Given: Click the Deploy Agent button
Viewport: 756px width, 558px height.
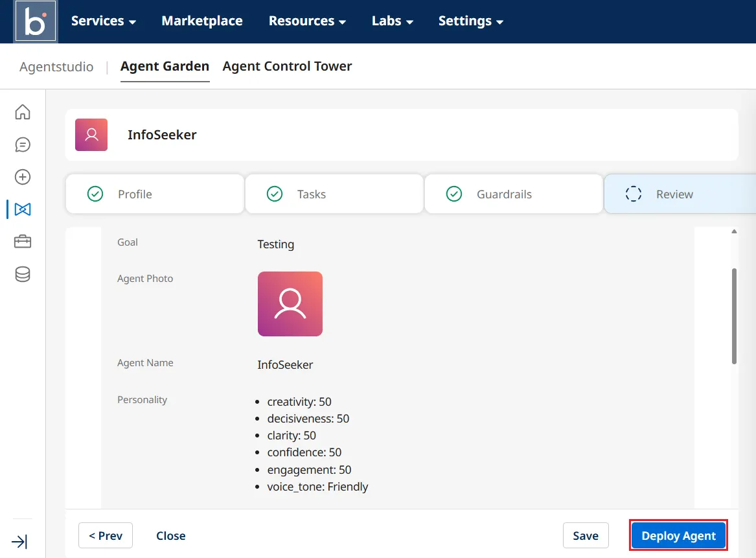Looking at the screenshot, I should [x=678, y=536].
